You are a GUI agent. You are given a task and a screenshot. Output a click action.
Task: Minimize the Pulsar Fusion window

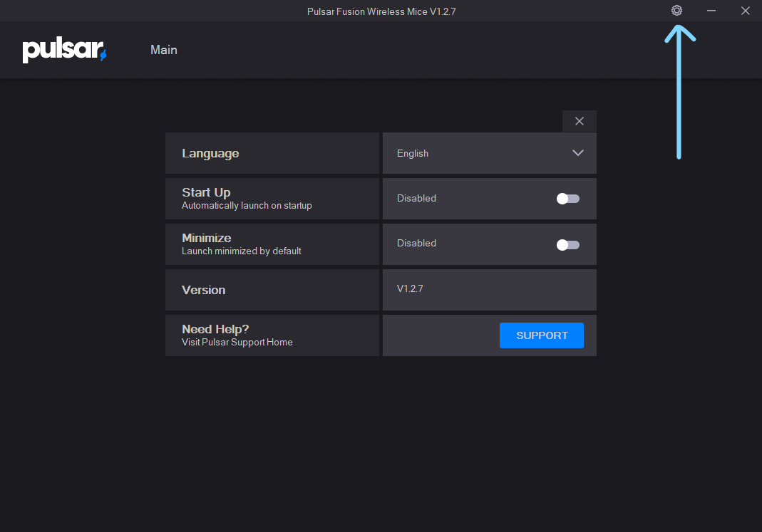point(711,11)
